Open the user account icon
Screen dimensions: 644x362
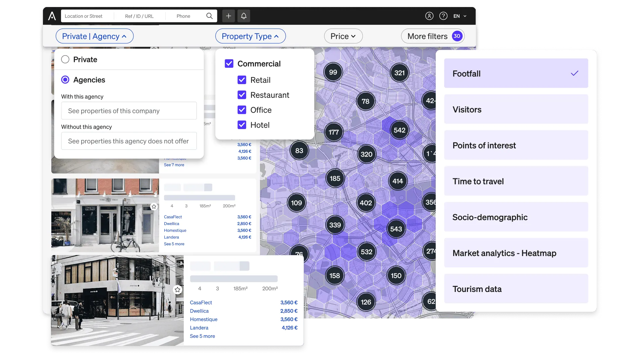coord(429,16)
